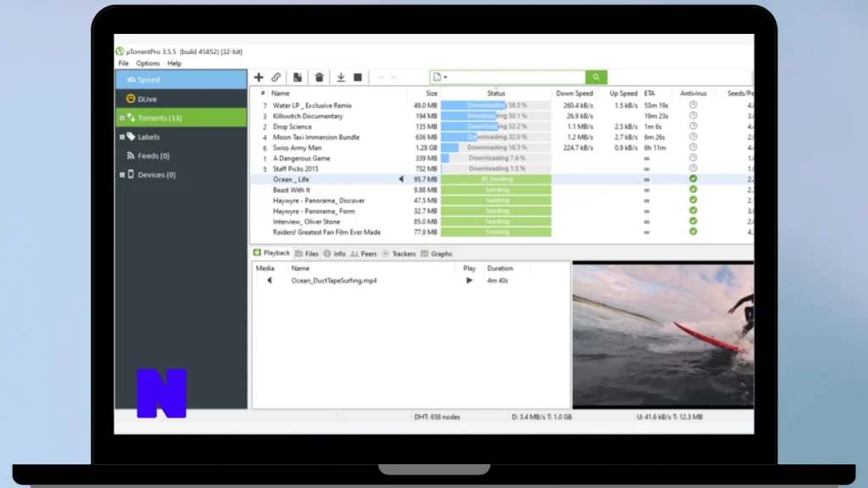The height and width of the screenshot is (488, 868).
Task: Click the download speed status bar entry
Action: coord(542,417)
